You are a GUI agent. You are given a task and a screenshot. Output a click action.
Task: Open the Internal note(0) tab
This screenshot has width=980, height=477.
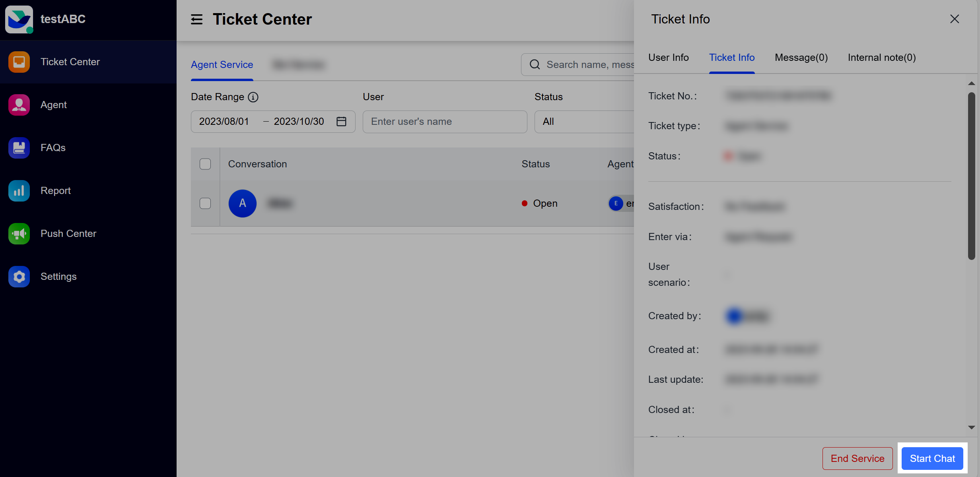[881, 58]
